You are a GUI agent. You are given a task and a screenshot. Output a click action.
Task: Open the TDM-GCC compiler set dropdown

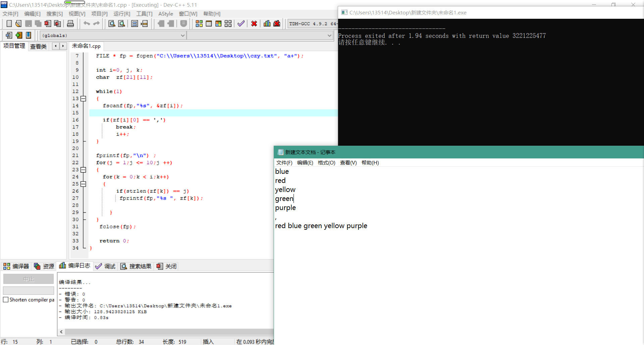tap(312, 24)
